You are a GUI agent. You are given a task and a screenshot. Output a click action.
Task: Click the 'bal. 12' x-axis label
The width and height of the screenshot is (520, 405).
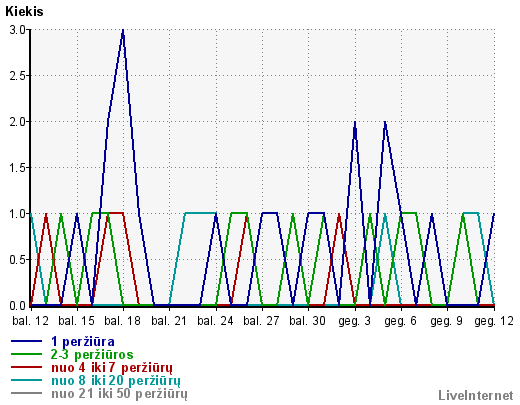coord(31,321)
